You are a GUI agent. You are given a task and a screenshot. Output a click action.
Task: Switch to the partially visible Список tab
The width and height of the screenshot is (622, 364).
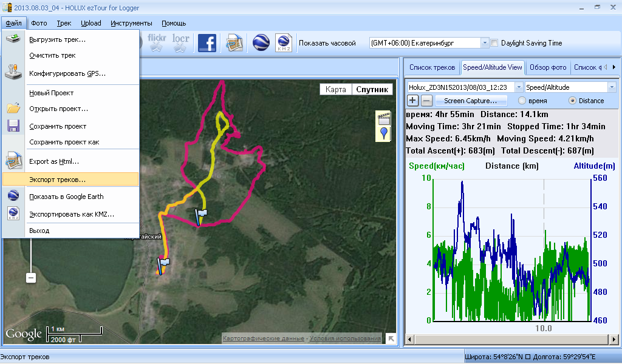[587, 67]
